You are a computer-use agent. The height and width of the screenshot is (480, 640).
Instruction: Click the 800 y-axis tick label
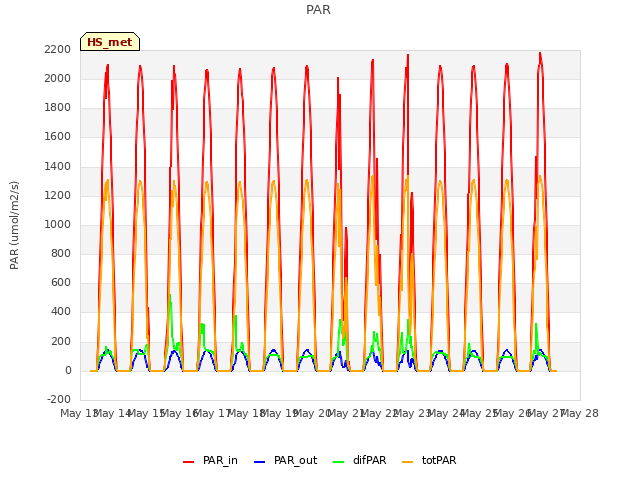(61, 253)
